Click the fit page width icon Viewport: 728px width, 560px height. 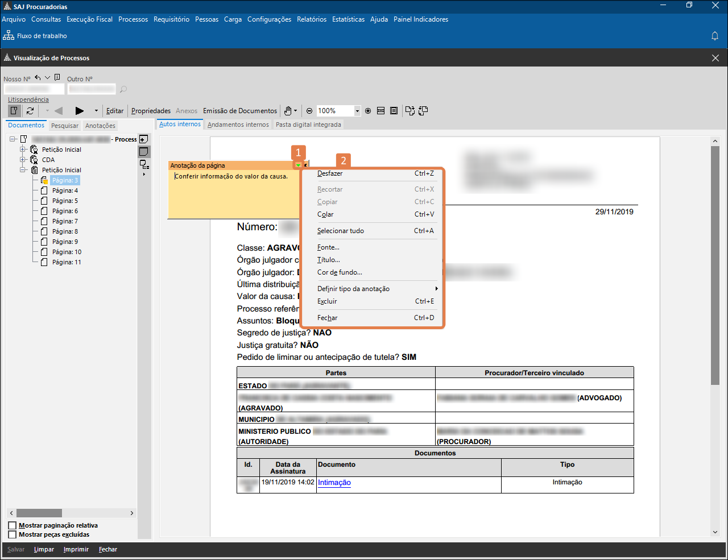pos(381,111)
